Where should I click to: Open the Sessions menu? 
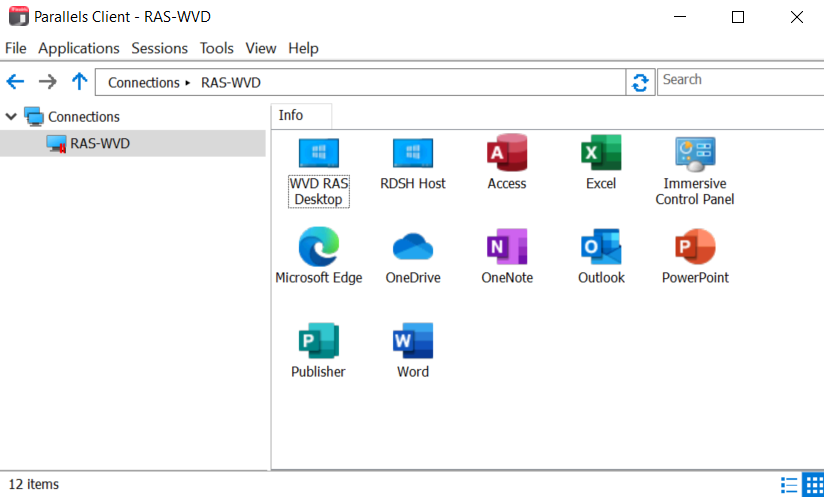tap(159, 48)
